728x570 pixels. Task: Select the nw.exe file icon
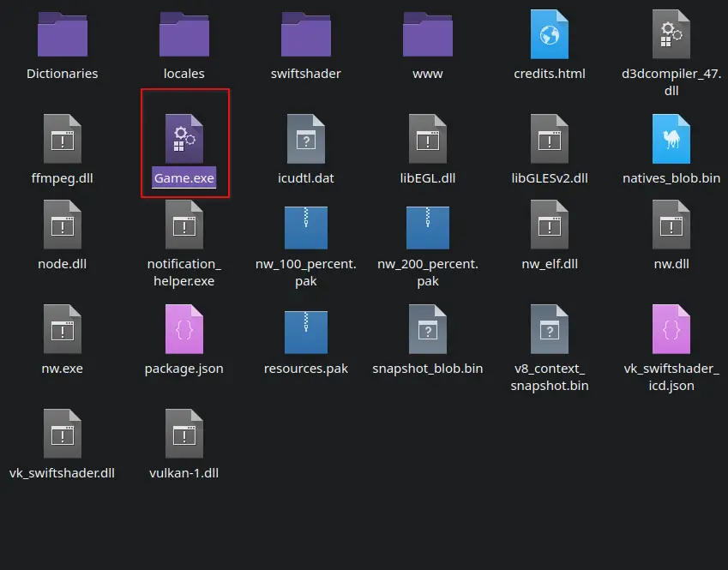[x=63, y=329]
